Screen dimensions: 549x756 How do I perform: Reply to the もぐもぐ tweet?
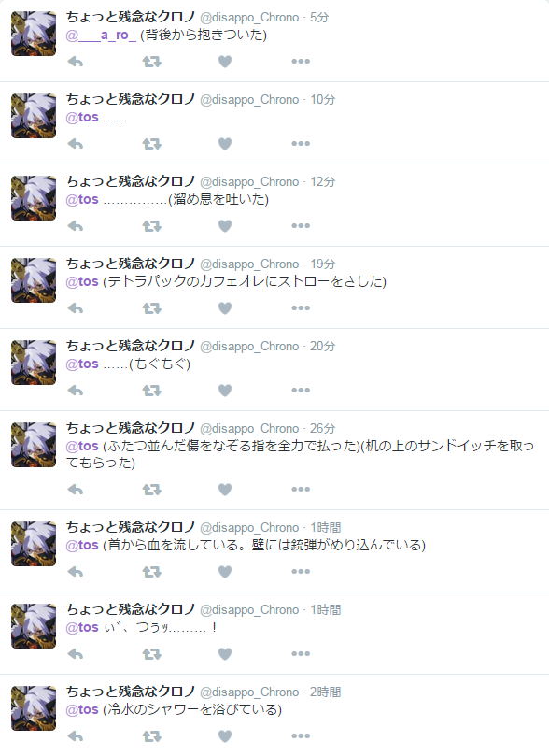click(x=75, y=391)
